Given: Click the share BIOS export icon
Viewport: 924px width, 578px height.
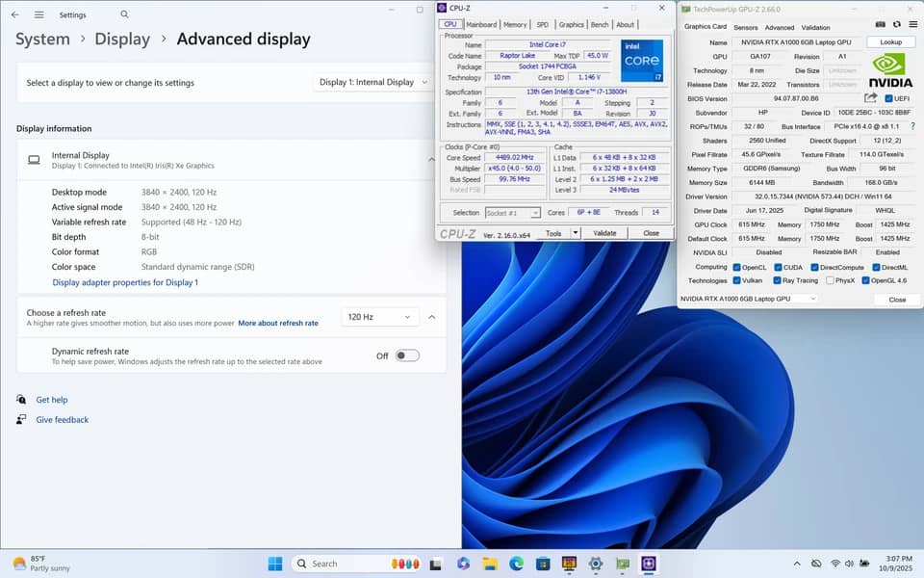Looking at the screenshot, I should click(x=870, y=98).
